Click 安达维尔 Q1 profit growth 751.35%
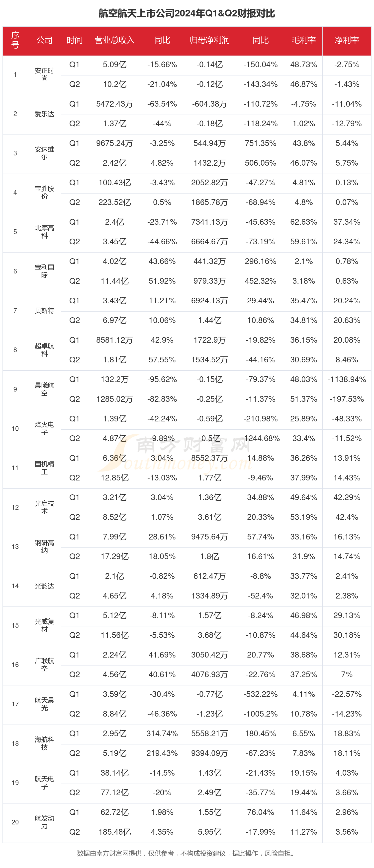Screen dimensions: 374x868 coord(261,143)
